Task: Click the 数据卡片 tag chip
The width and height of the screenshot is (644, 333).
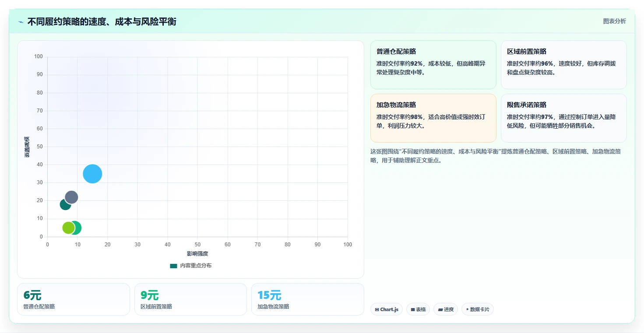Action: 478,309
